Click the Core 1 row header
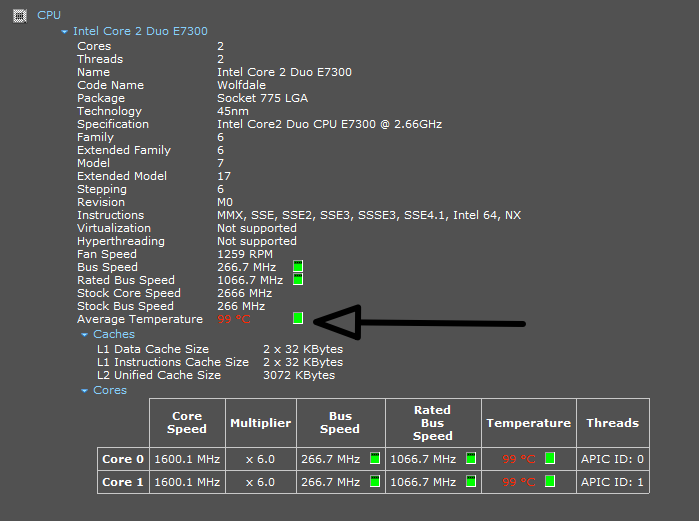This screenshot has width=699, height=521. click(123, 482)
